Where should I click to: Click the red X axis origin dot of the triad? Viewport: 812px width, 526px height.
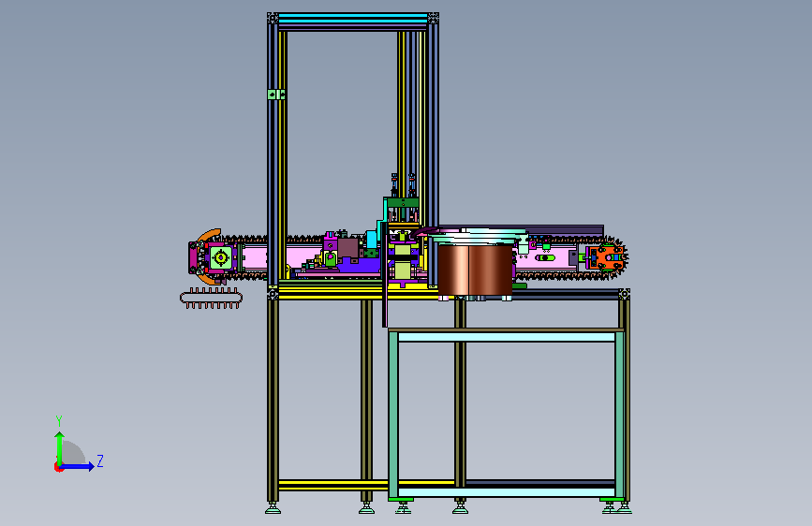click(x=58, y=467)
